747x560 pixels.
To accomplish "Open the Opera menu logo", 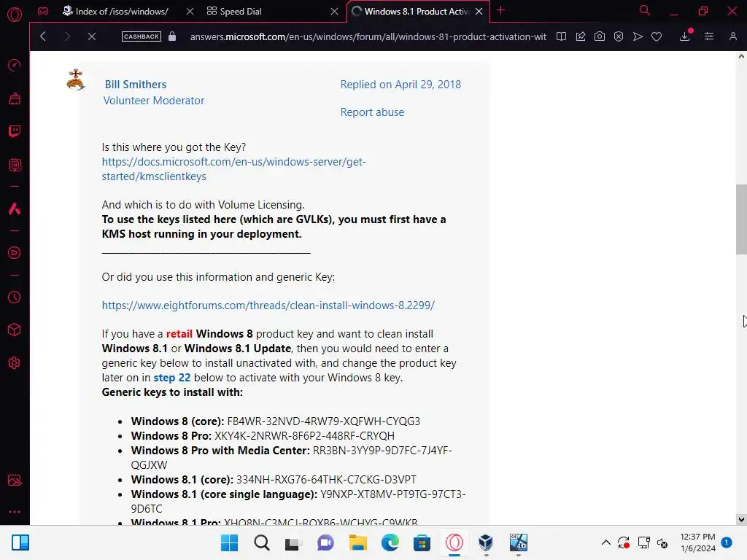I will pos(15,15).
